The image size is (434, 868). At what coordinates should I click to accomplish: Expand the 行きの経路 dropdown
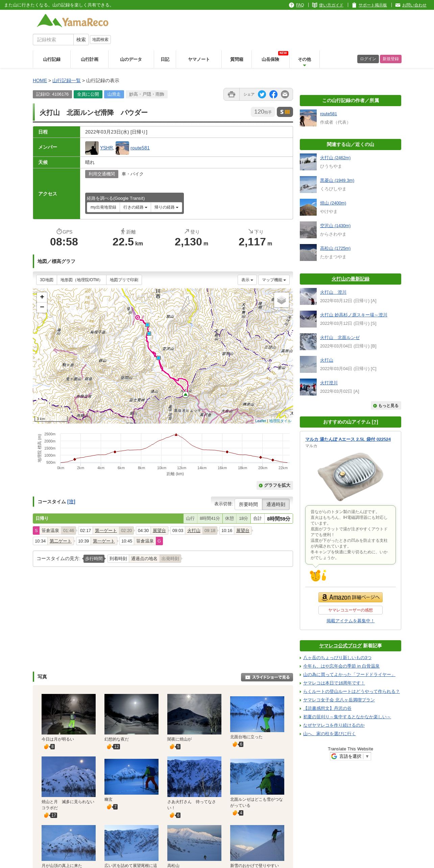point(135,207)
